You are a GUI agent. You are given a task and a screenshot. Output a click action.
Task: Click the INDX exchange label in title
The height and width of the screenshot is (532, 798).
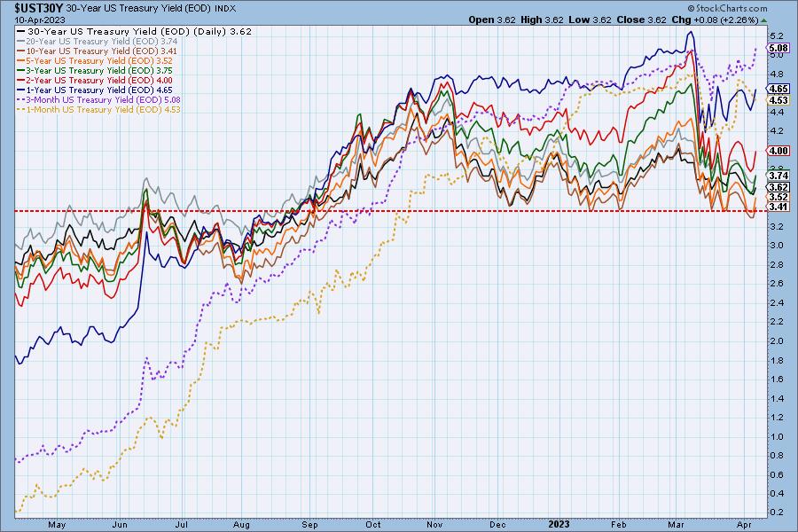(x=225, y=9)
